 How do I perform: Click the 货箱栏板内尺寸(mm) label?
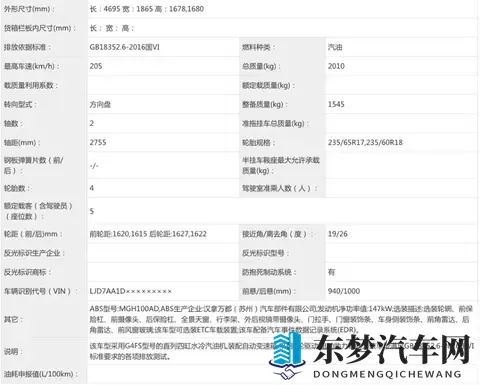(40, 28)
